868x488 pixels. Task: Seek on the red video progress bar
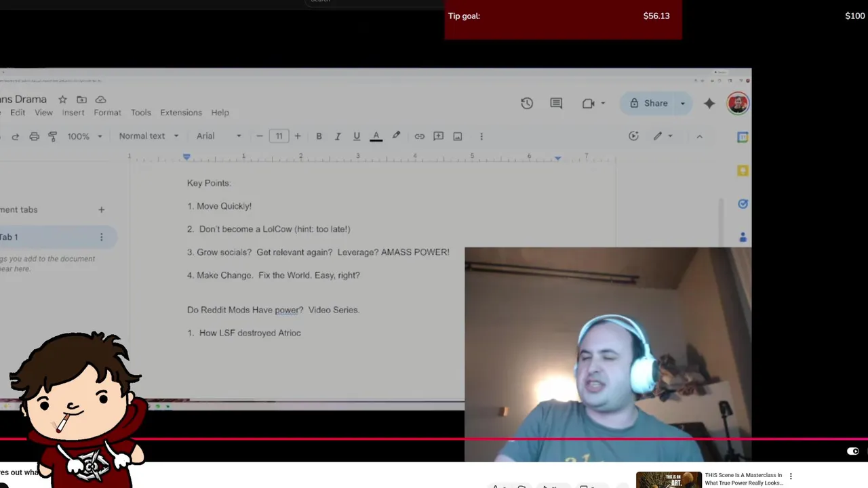click(x=434, y=439)
